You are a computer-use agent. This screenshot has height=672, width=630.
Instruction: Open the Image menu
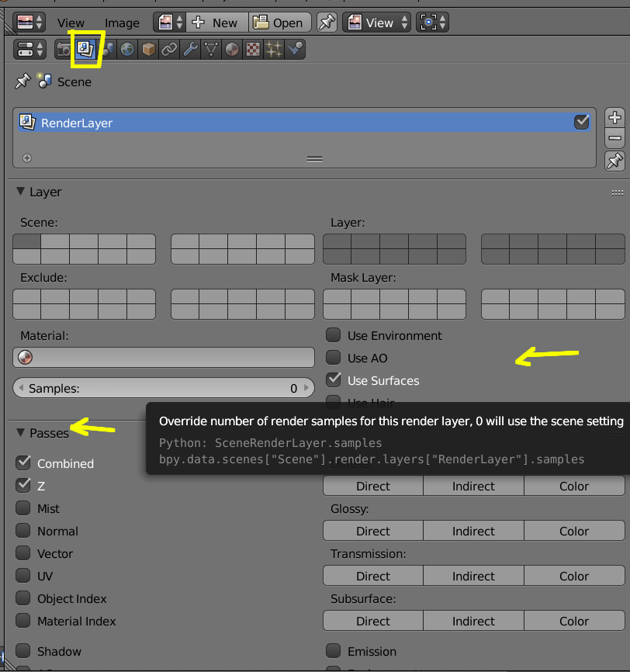122,23
